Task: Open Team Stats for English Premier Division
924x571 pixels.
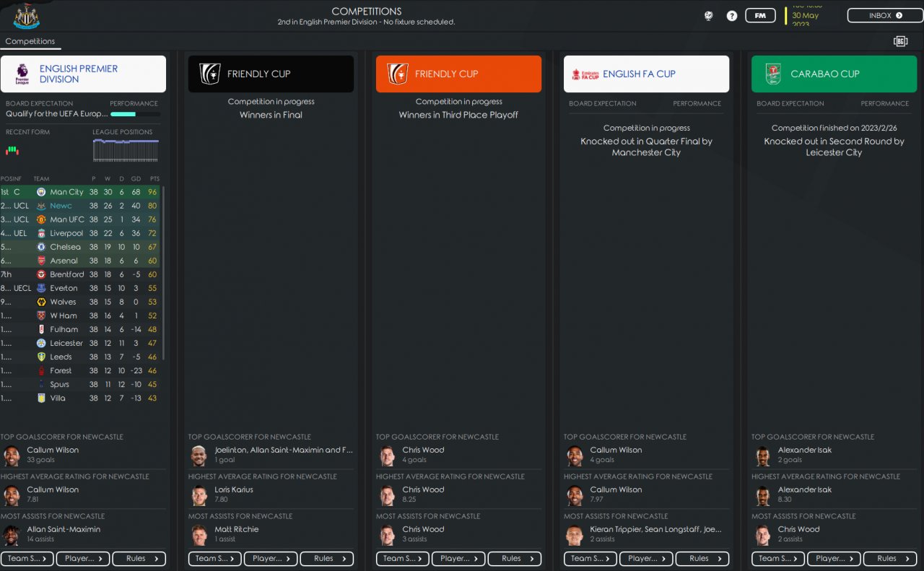Action: [x=27, y=559]
